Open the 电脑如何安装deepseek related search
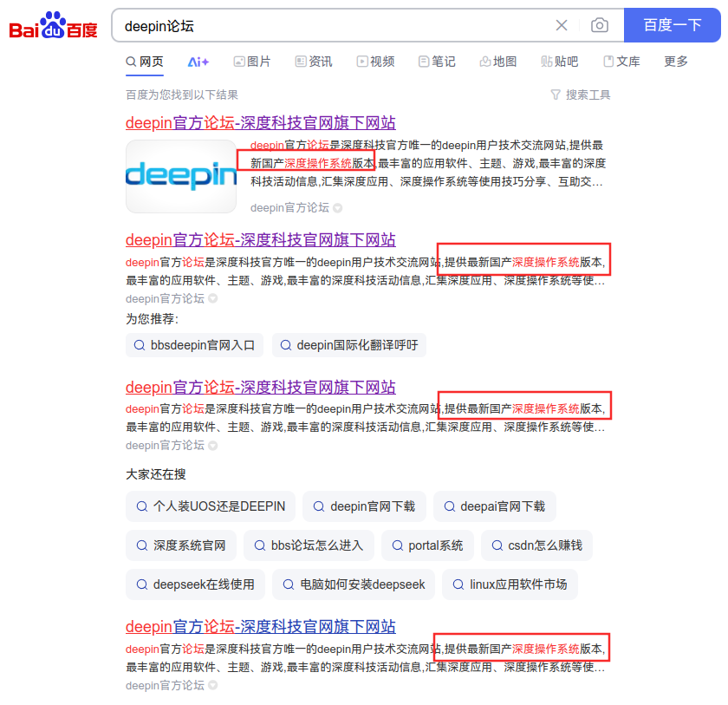 click(354, 584)
